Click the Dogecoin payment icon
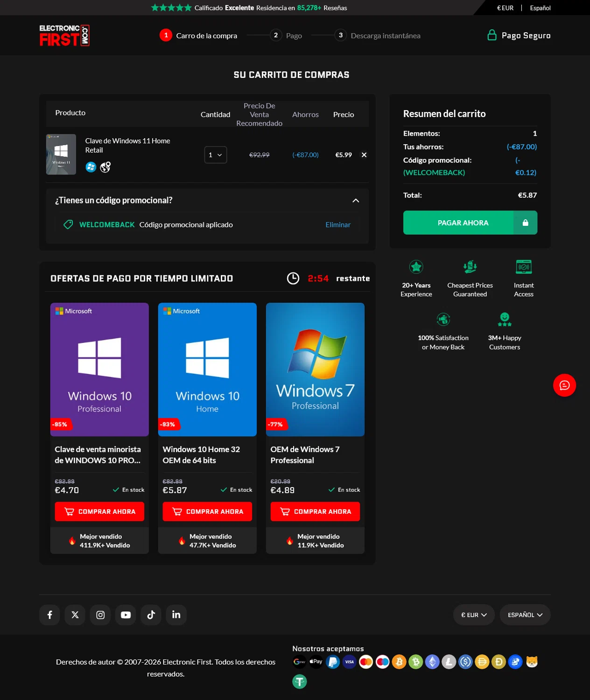This screenshot has width=590, height=700. click(499, 662)
